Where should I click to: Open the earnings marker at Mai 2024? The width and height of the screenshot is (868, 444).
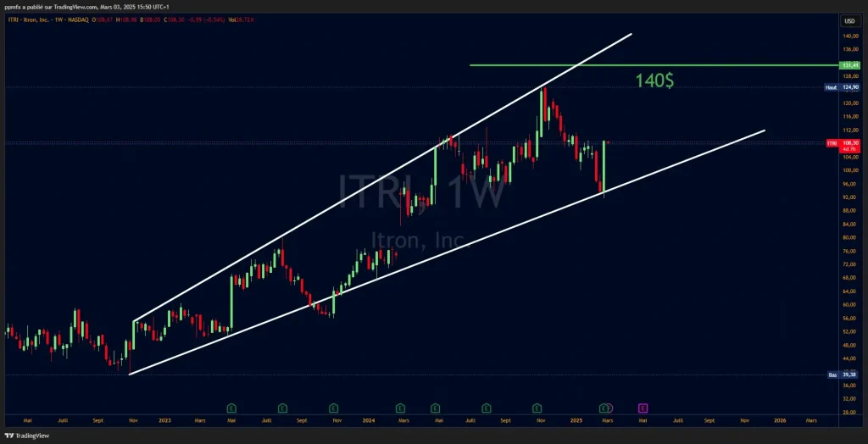(x=436, y=408)
